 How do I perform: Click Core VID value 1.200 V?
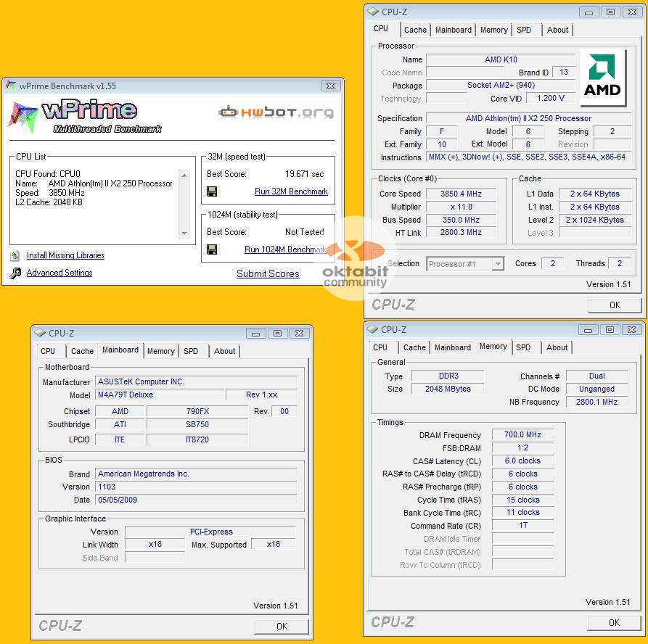coord(550,99)
